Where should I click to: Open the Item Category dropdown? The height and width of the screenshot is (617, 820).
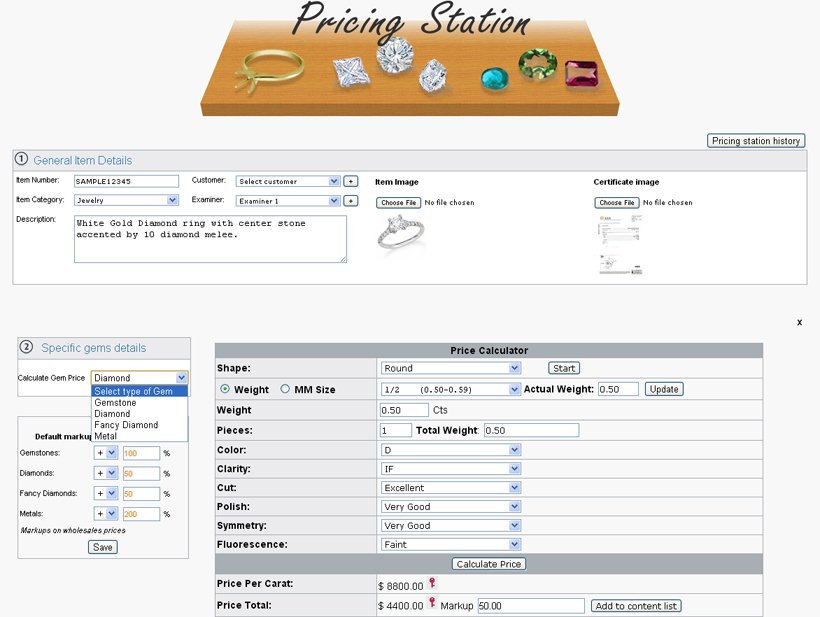coord(126,201)
